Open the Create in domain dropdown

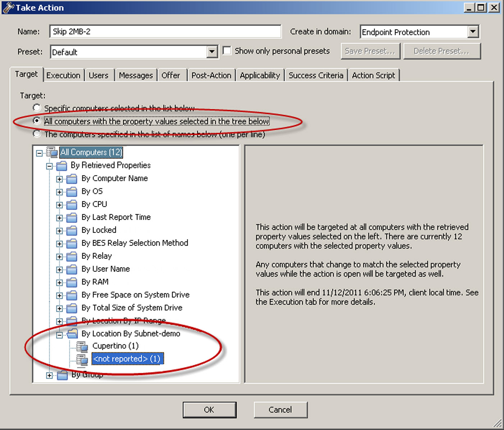point(473,32)
